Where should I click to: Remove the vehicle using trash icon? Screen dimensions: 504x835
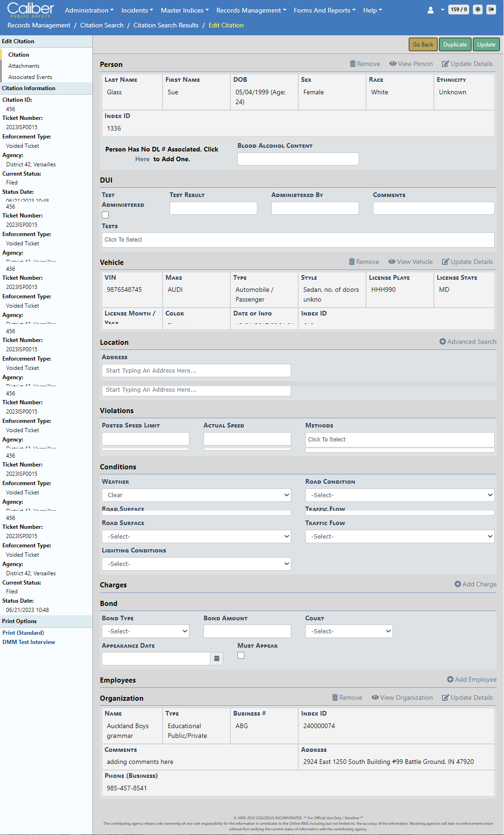(x=364, y=262)
